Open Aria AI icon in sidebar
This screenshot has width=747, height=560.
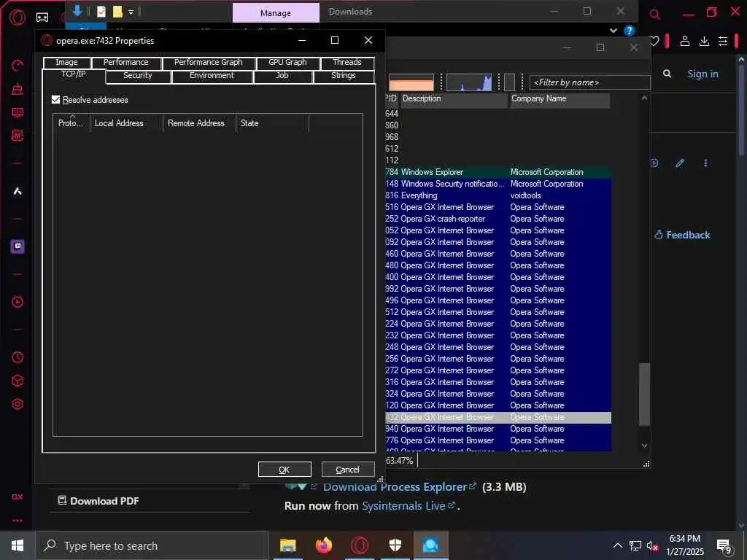(18, 192)
